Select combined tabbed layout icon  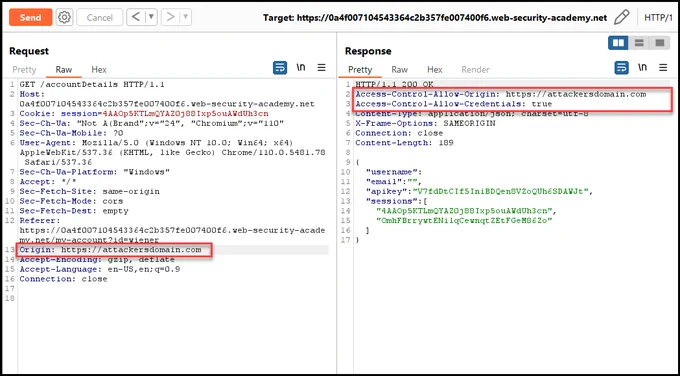[660, 43]
